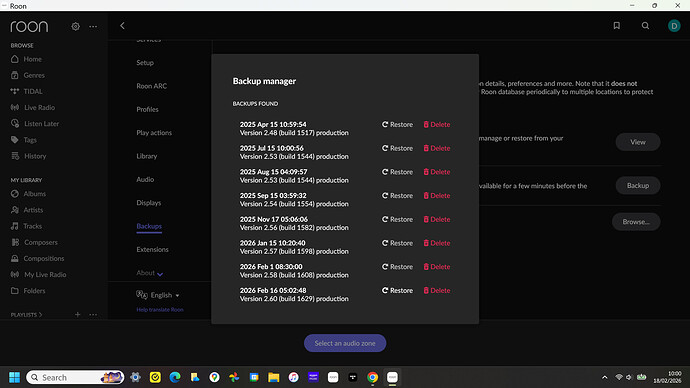Screen dimensions: 690x388
Task: Delete the 2025 Sep 15 backup
Action: (x=437, y=196)
